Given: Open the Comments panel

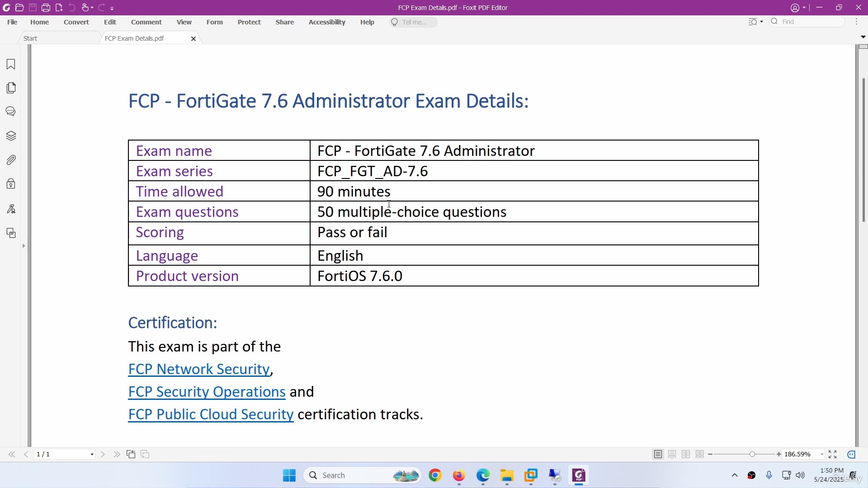Looking at the screenshot, I should click(x=11, y=112).
